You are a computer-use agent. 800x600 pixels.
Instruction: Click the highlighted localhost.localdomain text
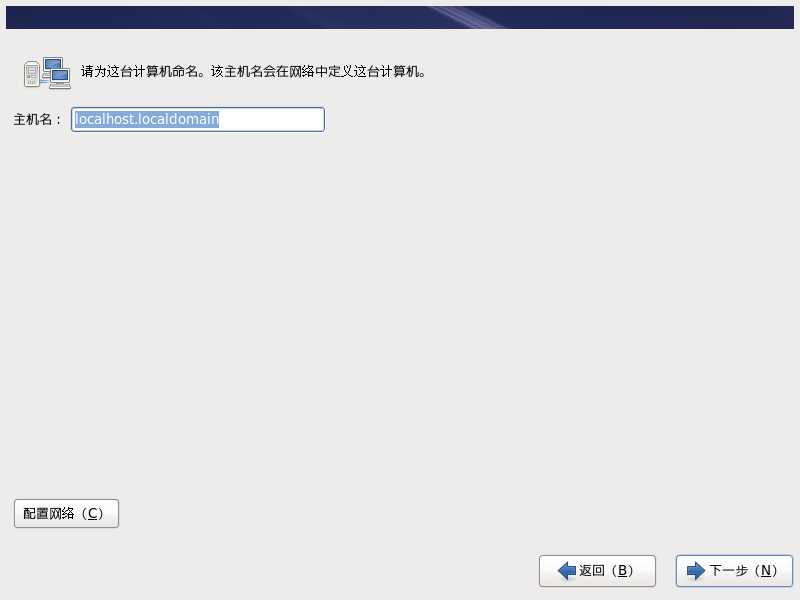[x=147, y=119]
